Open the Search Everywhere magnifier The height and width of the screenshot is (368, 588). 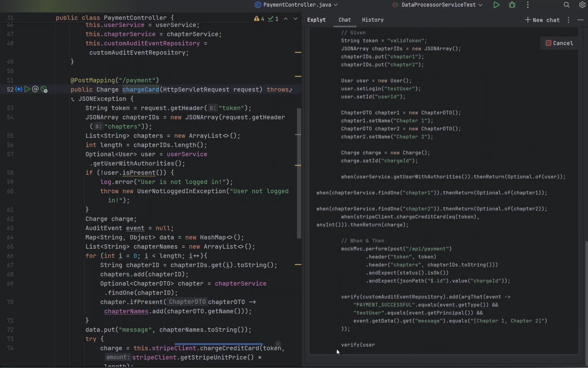[x=566, y=5]
